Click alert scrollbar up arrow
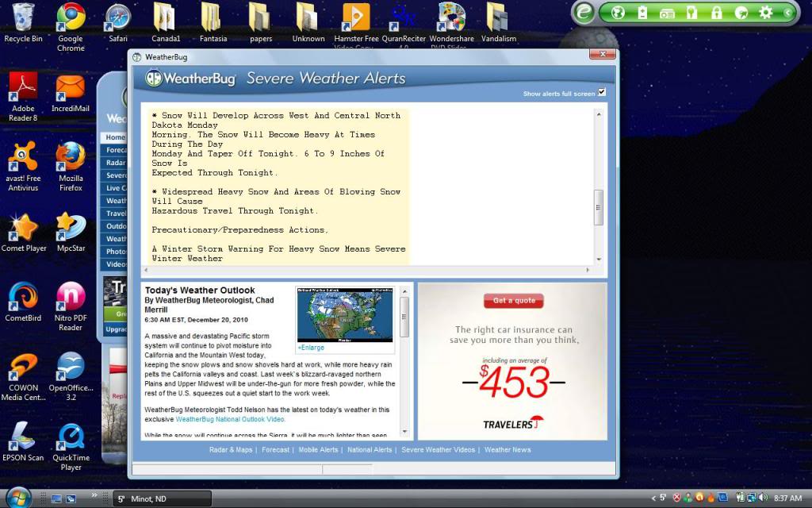Viewport: 812px width, 508px height. 599,114
